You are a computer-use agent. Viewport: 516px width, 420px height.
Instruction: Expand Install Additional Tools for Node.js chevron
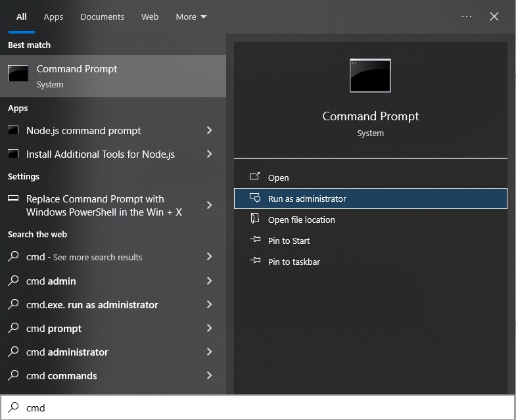[x=209, y=154]
